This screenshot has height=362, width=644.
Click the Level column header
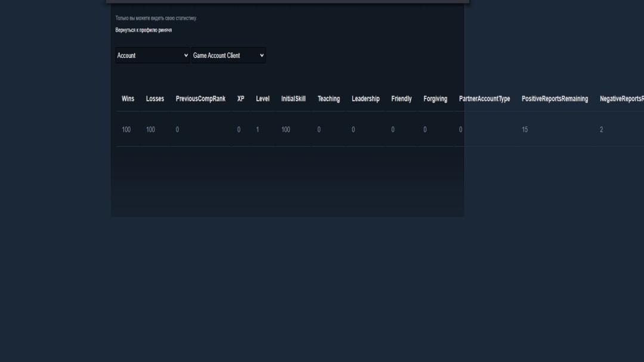[262, 98]
